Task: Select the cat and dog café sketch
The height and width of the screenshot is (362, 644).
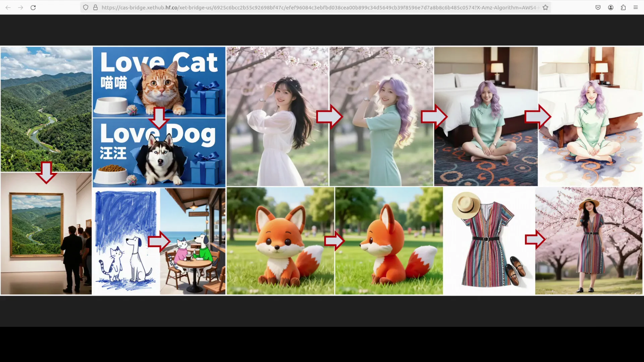Action: (x=193, y=241)
